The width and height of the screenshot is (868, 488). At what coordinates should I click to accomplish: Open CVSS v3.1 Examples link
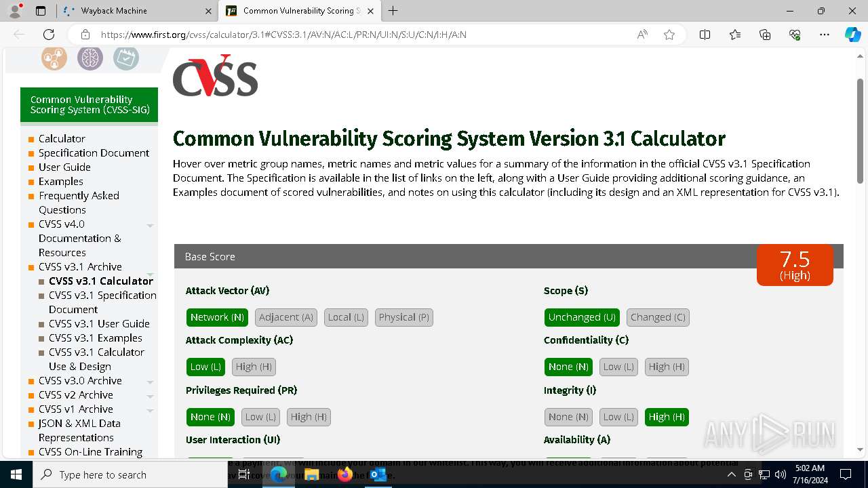(96, 338)
